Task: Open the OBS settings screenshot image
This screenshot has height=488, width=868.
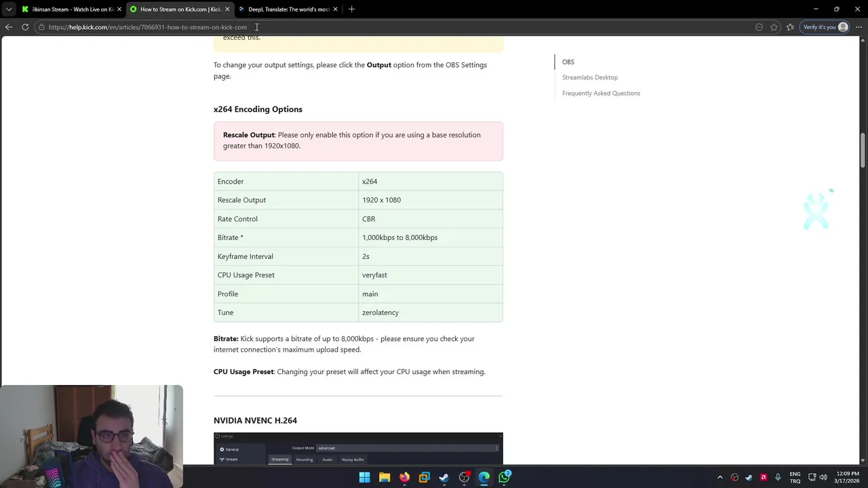Action: tap(358, 449)
